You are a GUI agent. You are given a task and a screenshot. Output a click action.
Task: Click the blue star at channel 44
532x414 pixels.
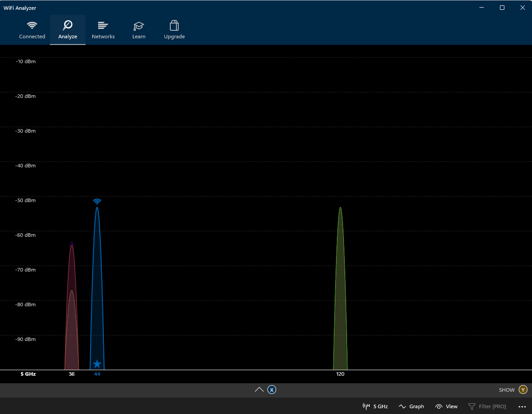click(97, 364)
